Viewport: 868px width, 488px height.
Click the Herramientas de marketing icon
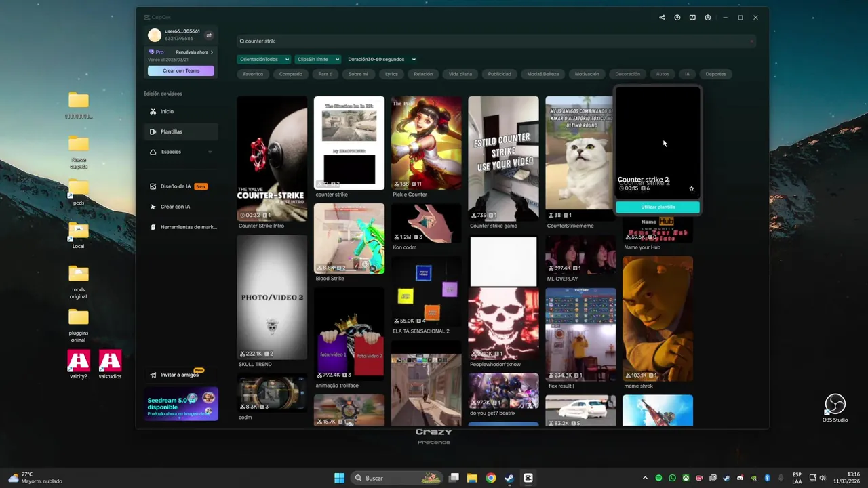153,227
